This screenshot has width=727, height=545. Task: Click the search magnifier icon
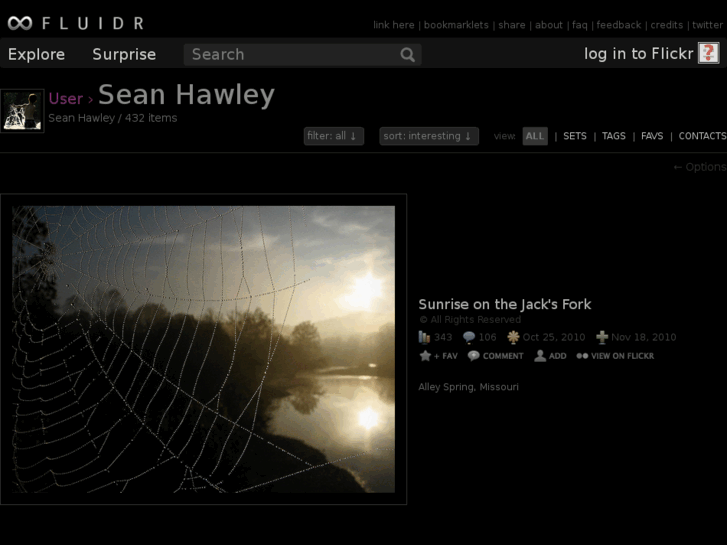(407, 55)
